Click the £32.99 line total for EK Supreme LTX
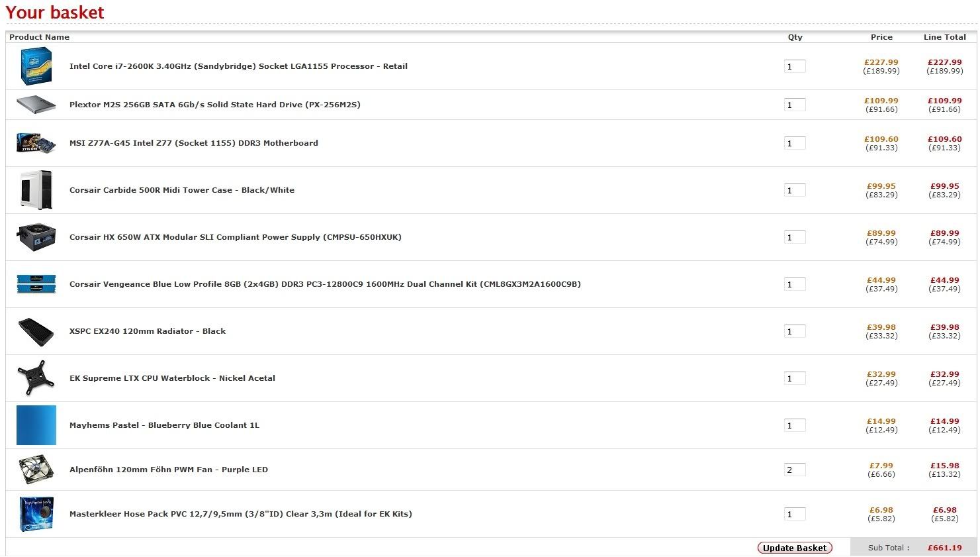 pos(945,374)
